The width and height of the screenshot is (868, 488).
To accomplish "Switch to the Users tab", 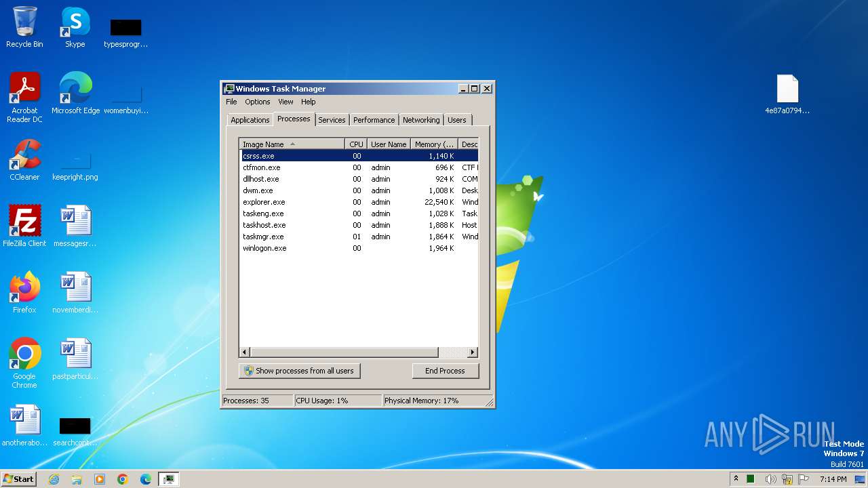I will [456, 120].
